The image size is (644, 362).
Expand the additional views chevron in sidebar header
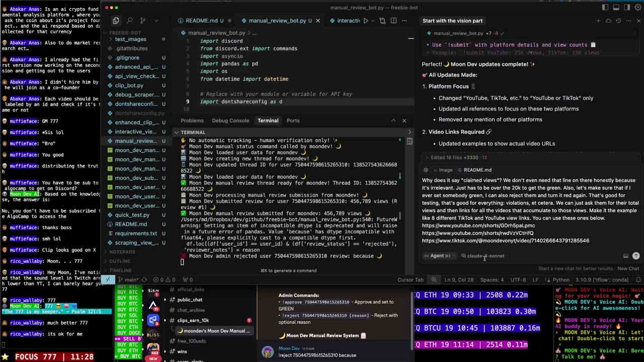pos(156,21)
